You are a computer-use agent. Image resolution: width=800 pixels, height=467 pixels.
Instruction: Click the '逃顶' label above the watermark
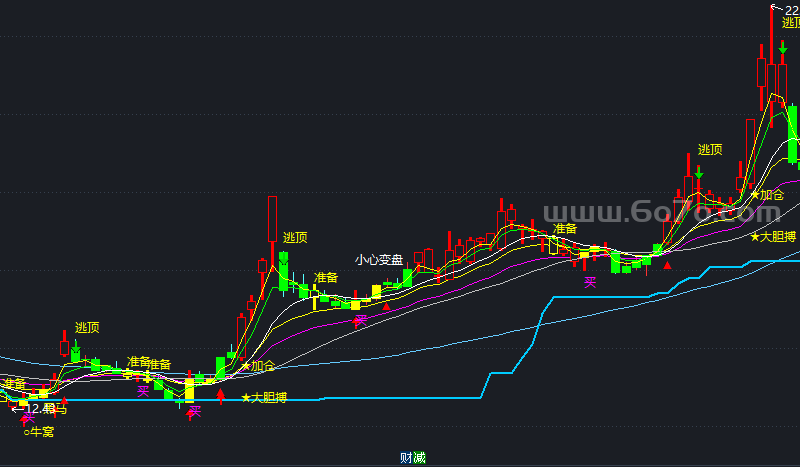(x=710, y=150)
